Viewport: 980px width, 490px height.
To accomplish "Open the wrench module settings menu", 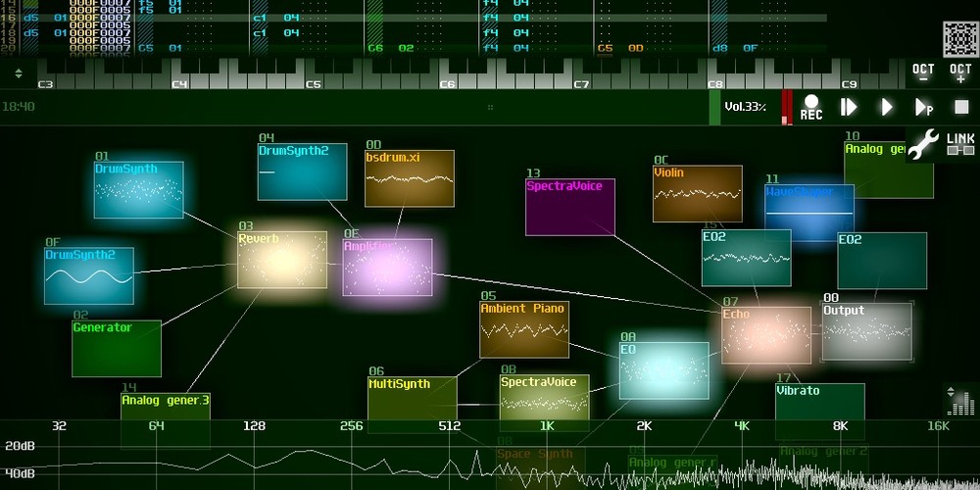I will tap(922, 145).
